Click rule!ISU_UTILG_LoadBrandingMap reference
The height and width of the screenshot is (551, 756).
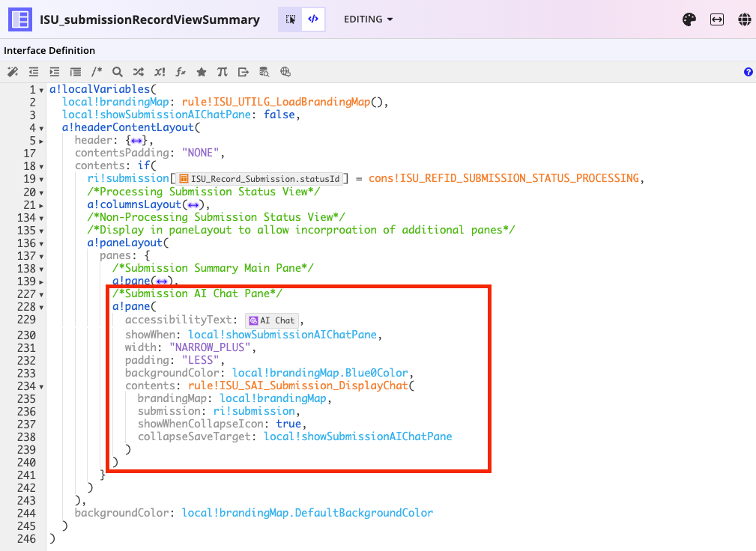click(x=276, y=102)
